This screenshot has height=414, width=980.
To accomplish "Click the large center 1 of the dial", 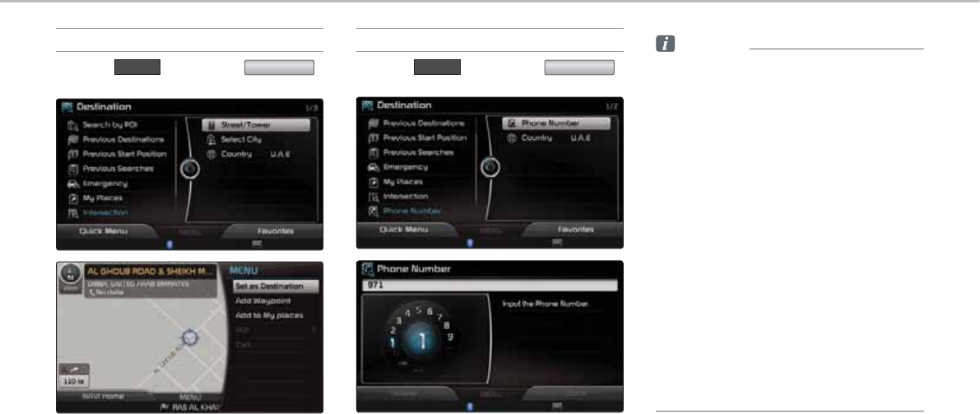I will tap(421, 341).
